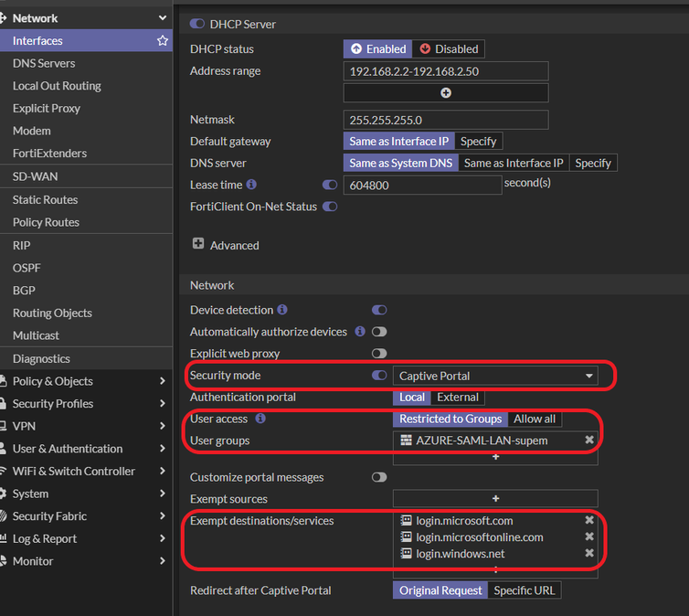Remove the AZURE-SAML-LAN-supem user group
689x616 pixels.
589,441
